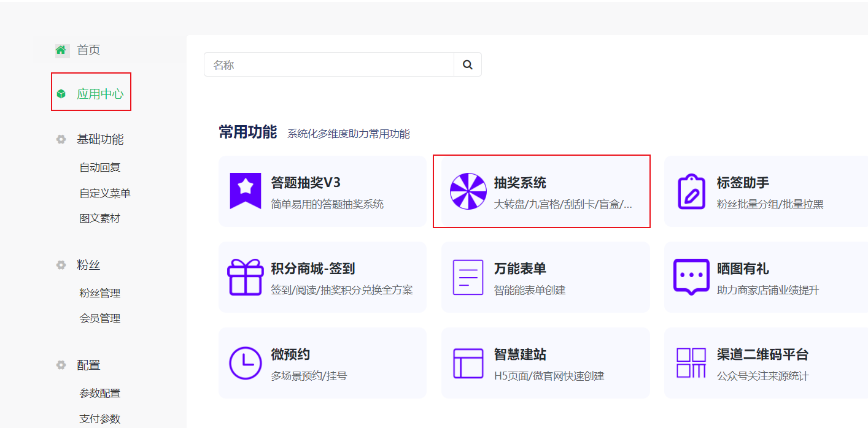The image size is (868, 428).
Task: Open 自定义菜单 in the sidebar
Action: tap(105, 193)
